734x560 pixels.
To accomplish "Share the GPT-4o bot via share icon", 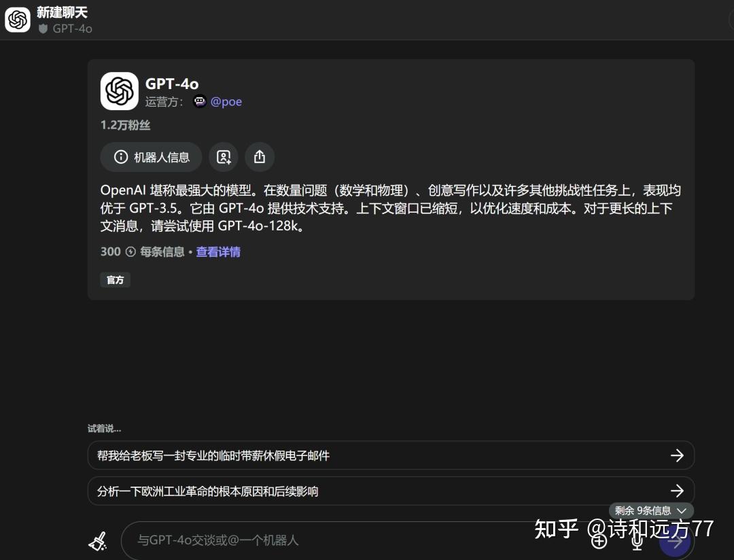I will click(x=259, y=157).
